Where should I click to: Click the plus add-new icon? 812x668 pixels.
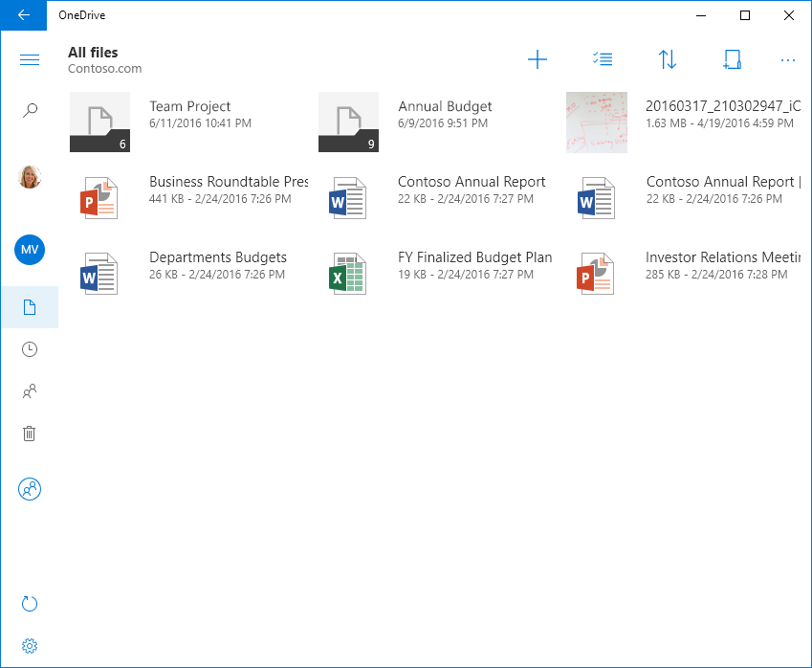coord(538,60)
